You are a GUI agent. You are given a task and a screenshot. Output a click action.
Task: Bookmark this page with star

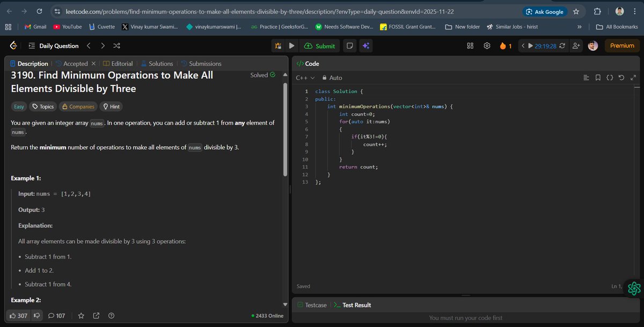click(x=576, y=11)
